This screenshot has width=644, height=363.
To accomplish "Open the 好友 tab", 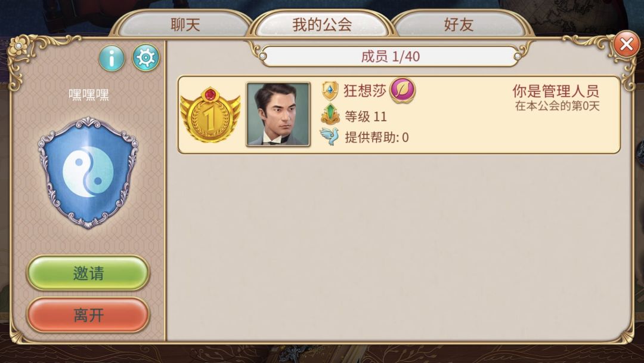I will [459, 25].
